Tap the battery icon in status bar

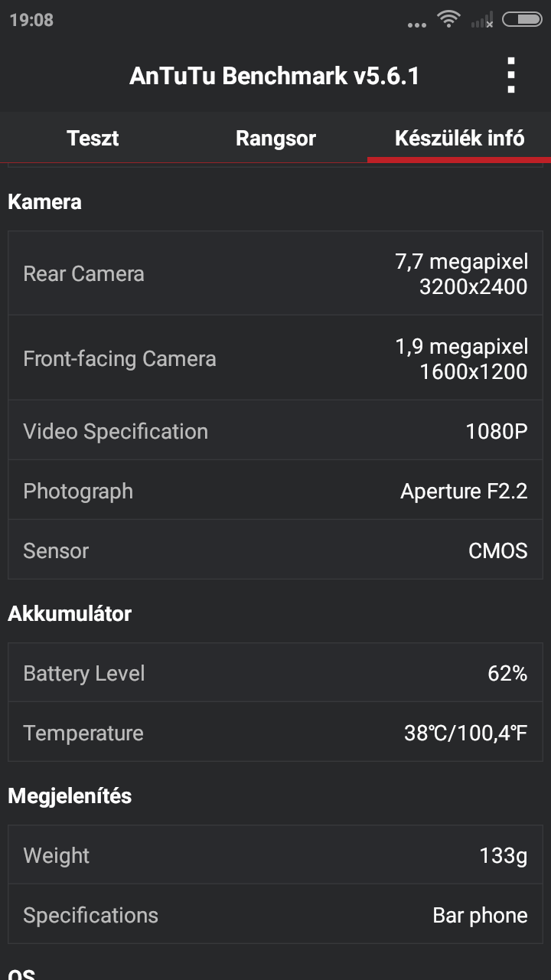coord(522,20)
